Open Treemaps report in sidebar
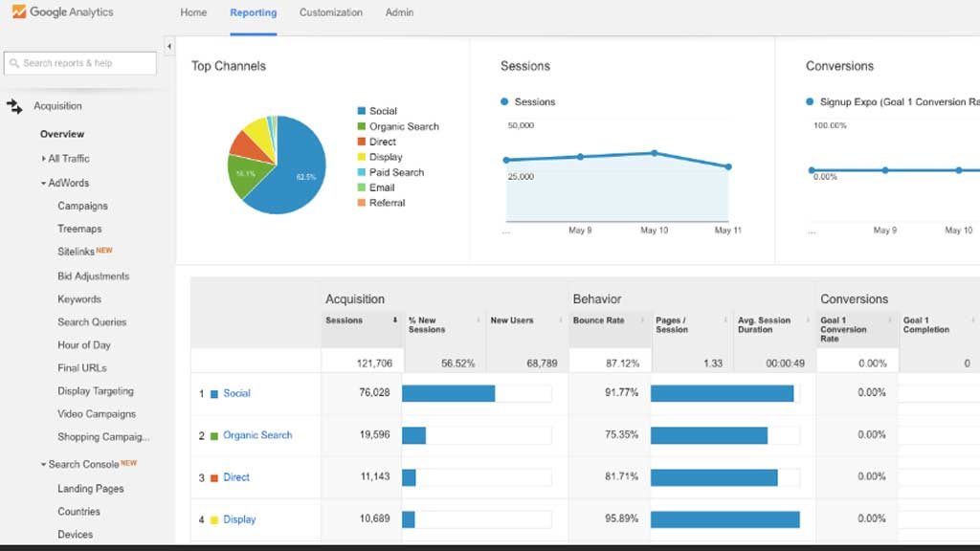The width and height of the screenshot is (980, 551). (79, 230)
